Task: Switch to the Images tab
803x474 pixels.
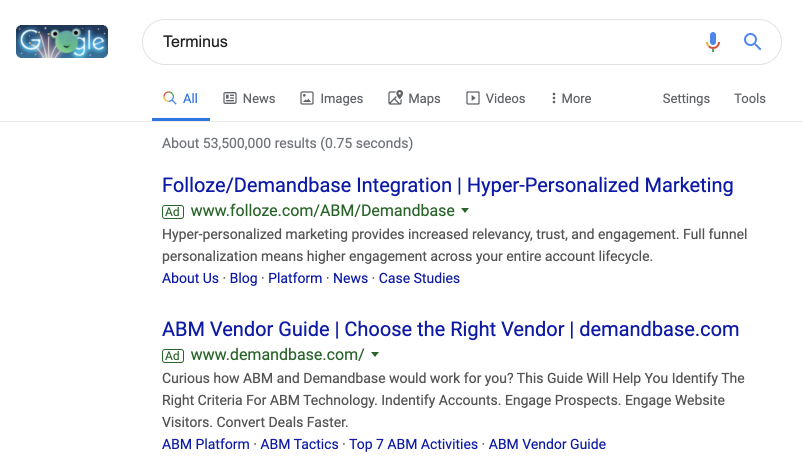Action: click(x=331, y=98)
